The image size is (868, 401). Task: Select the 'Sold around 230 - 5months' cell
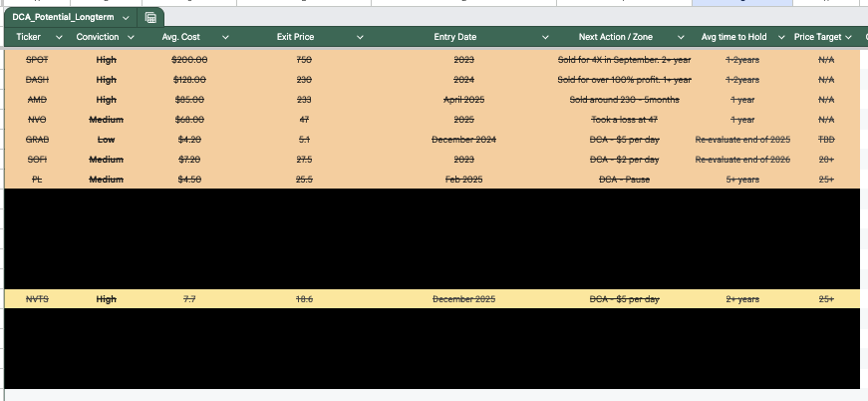tap(625, 100)
